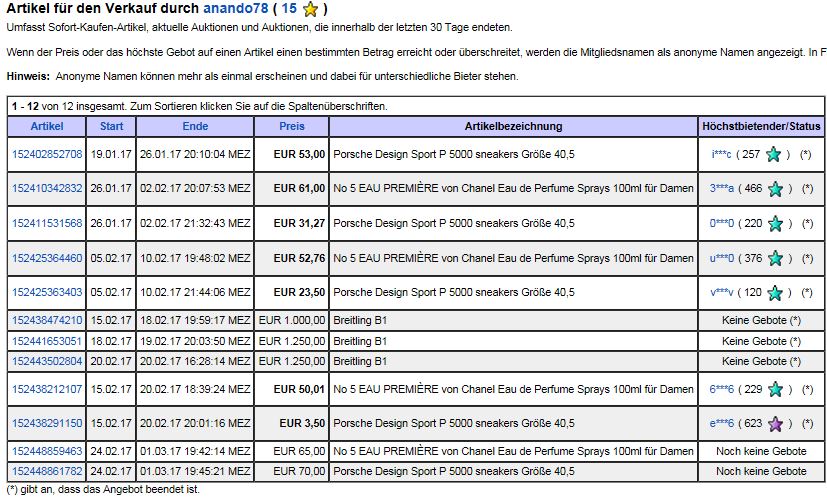Click the teal star beside bidder u***0
The image size is (827, 503).
point(775,258)
